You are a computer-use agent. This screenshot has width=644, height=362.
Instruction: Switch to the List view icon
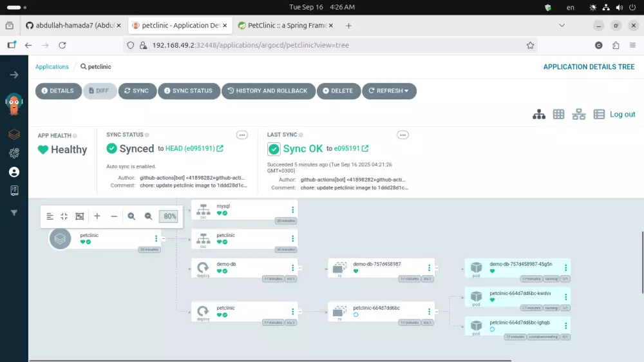click(x=599, y=114)
